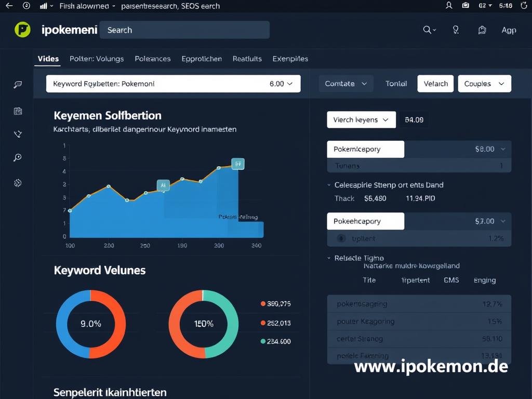Click the notifications icon beside Agp
This screenshot has height=399, width=532.
tap(483, 30)
